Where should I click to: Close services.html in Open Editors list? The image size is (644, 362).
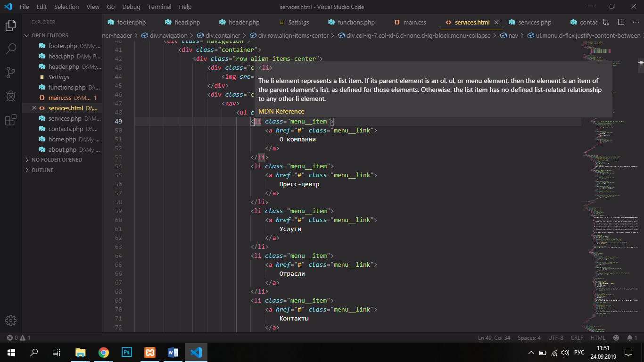34,108
